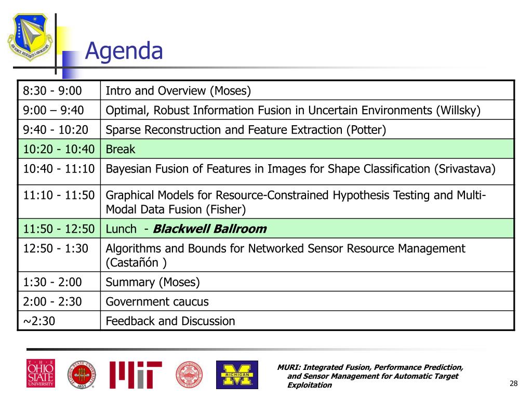This screenshot has width=532, height=399.
Task: Click the 8:30 - 9:00 time cell
Action: click(59, 90)
